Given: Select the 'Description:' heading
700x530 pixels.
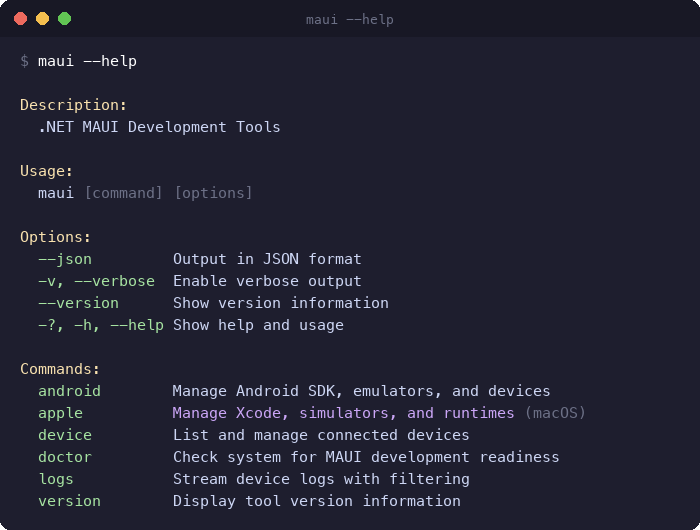Looking at the screenshot, I should [x=74, y=105].
